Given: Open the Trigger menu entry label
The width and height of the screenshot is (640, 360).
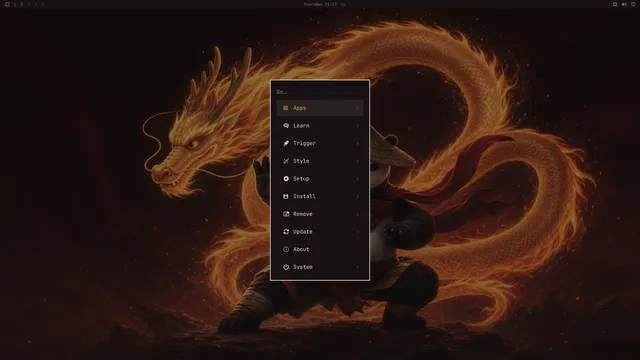Looking at the screenshot, I should [x=304, y=143].
